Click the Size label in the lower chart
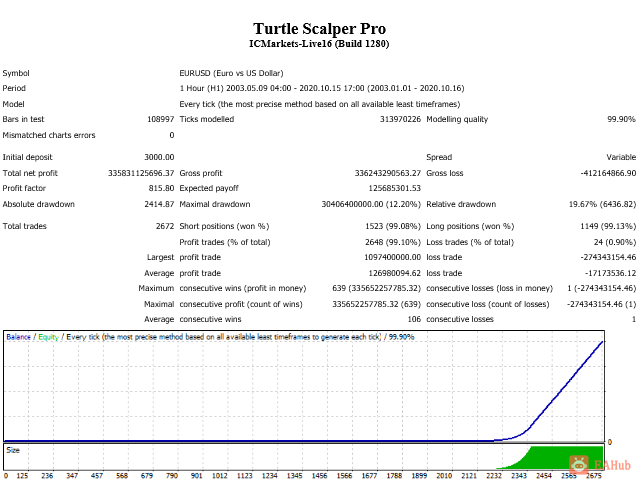The image size is (640, 480). click(13, 450)
